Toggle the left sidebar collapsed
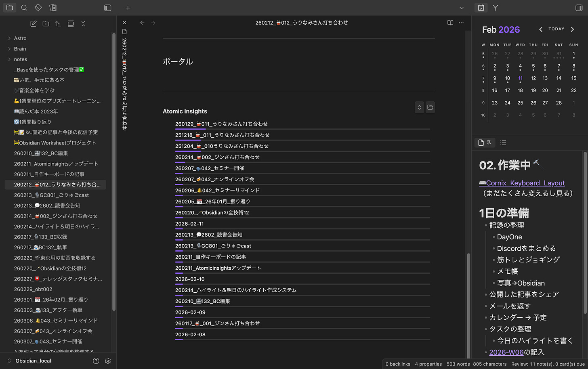588x369 pixels. pyautogui.click(x=107, y=8)
